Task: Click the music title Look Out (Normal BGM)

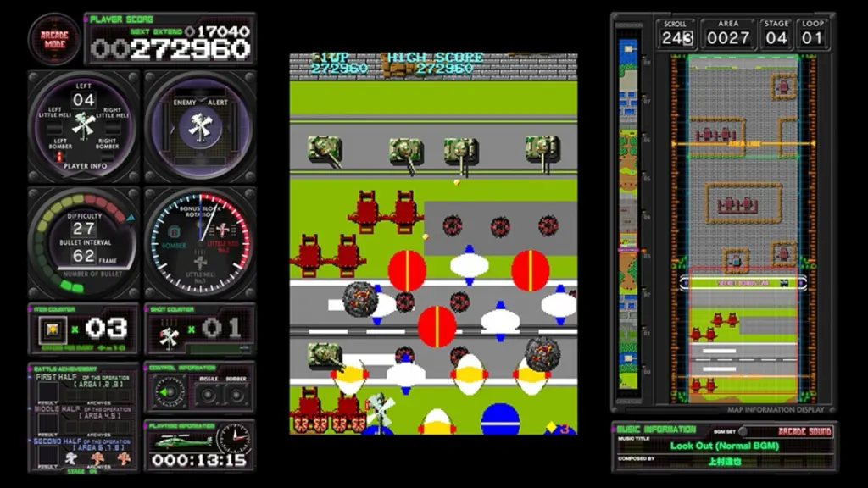Action: [725, 446]
